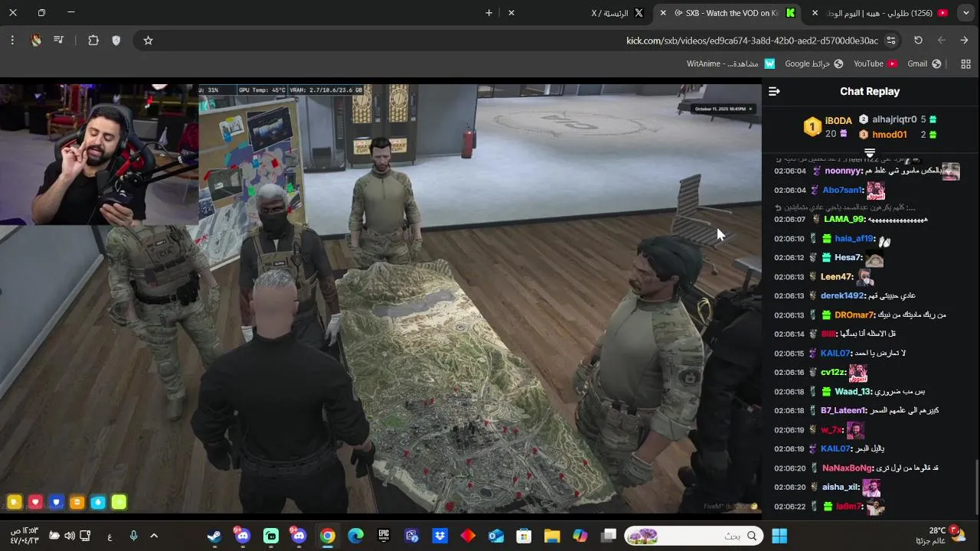This screenshot has height=551, width=980.
Task: Launch Microsoft Edge from taskbar
Action: pos(355,536)
